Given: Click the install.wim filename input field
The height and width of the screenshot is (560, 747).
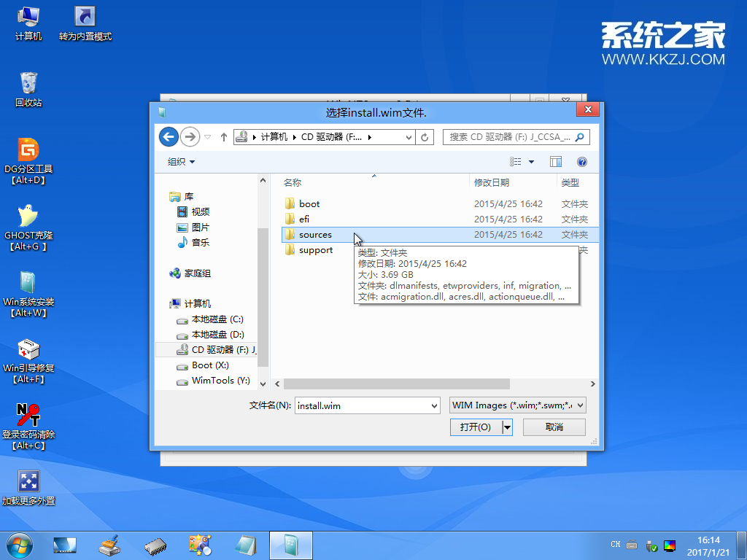Looking at the screenshot, I should click(x=361, y=405).
